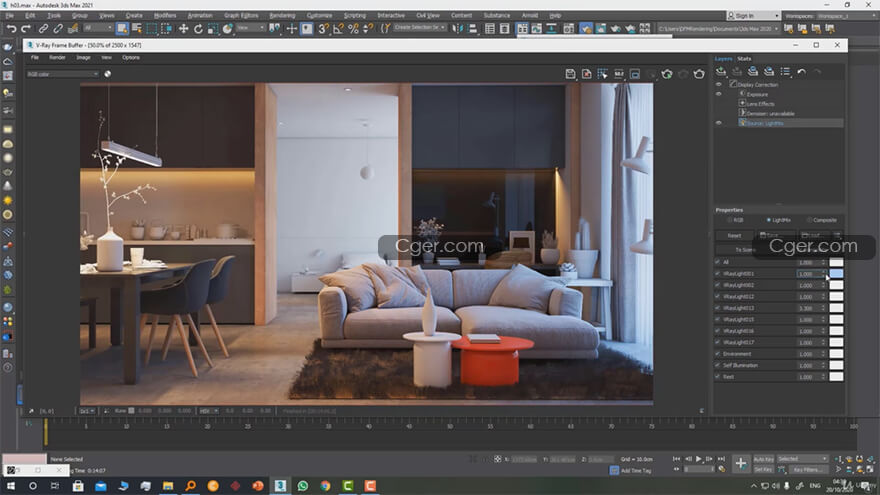Click the Environment color swatch
Screen dimensions: 880x495
tap(836, 354)
